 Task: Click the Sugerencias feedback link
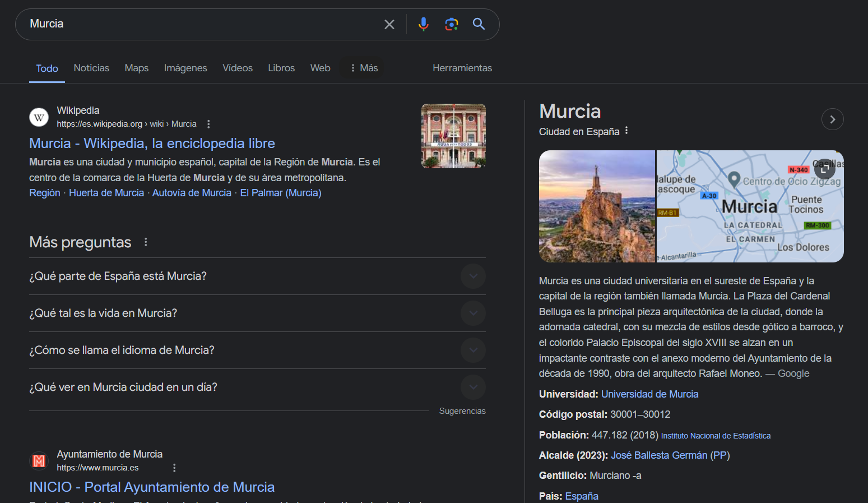[462, 411]
